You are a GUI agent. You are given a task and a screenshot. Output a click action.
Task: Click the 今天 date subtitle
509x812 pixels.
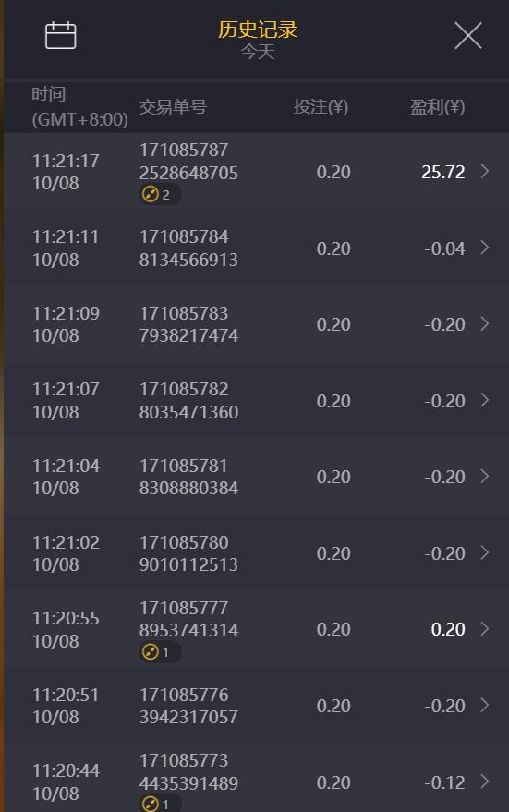(x=258, y=52)
